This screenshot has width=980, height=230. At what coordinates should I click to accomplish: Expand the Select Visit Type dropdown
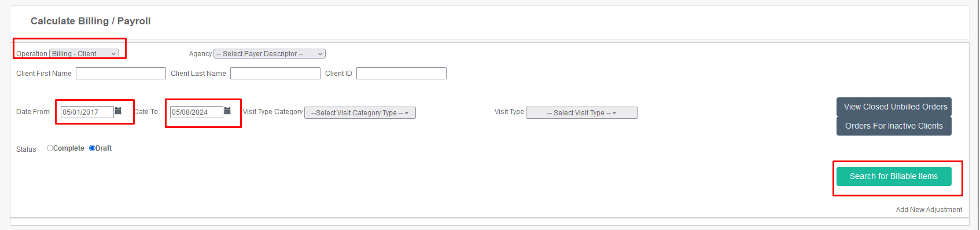(582, 113)
